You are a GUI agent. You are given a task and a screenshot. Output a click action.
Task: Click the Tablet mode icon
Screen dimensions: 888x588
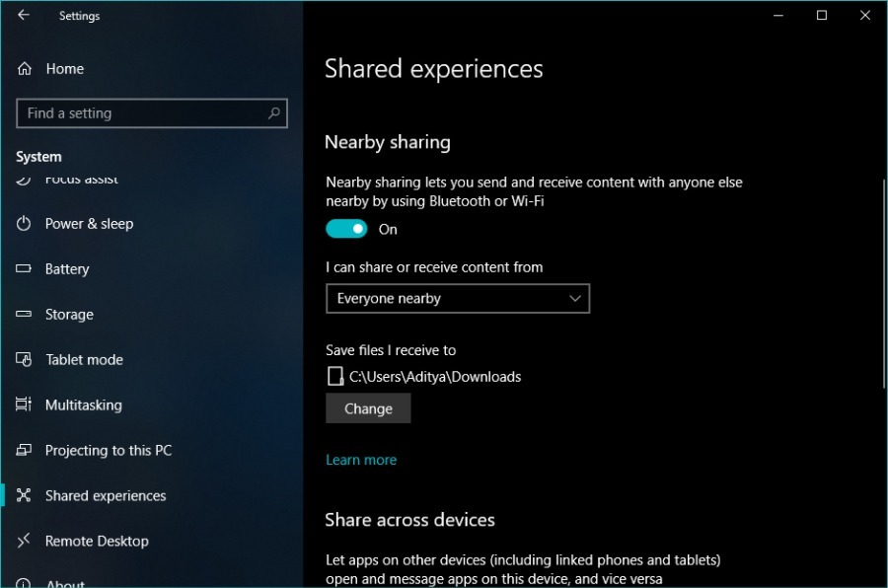[25, 360]
